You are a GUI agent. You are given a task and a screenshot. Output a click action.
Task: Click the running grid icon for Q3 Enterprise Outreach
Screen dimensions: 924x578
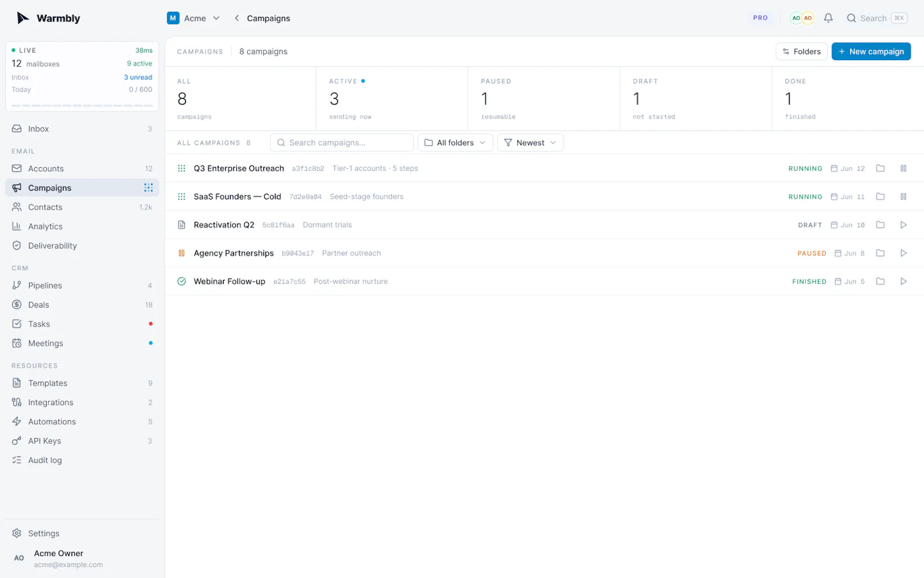(x=181, y=168)
